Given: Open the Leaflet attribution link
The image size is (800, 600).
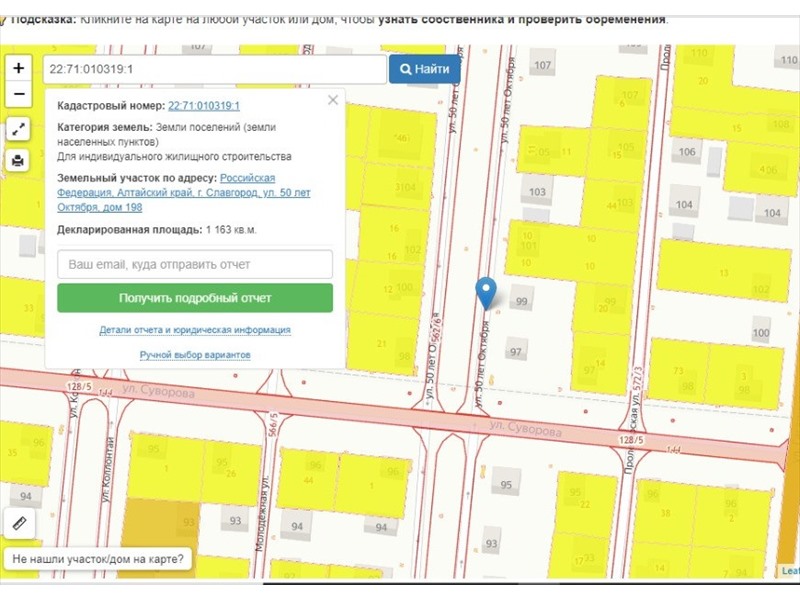Looking at the screenshot, I should click(789, 571).
